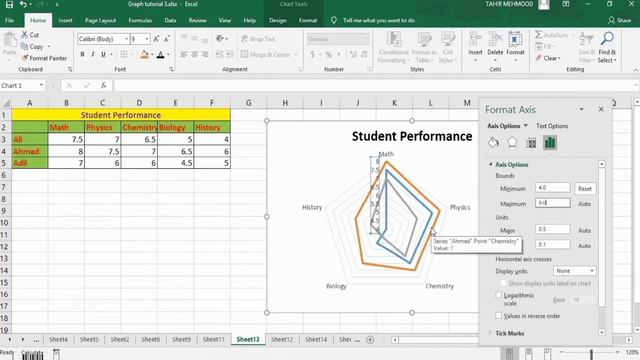Open the File tab

tap(9, 20)
